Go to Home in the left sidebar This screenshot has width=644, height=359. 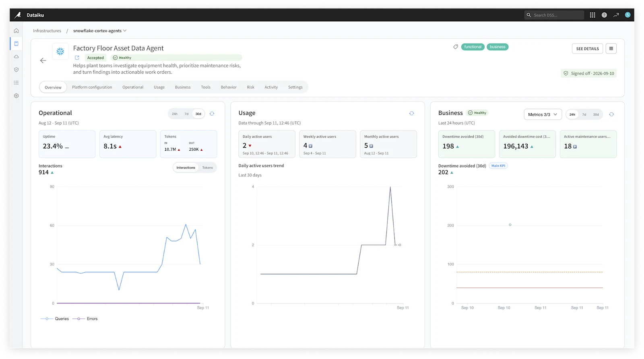(x=16, y=31)
